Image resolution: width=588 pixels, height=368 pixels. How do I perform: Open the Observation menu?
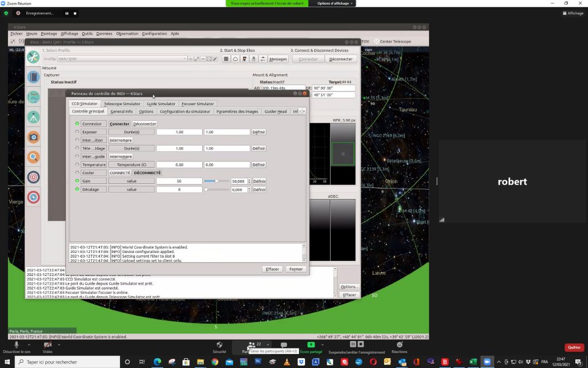tap(127, 34)
